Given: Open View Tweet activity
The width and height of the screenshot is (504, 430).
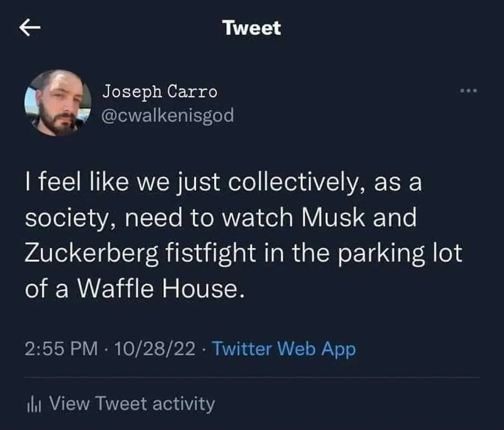Looking at the screenshot, I should (132, 403).
